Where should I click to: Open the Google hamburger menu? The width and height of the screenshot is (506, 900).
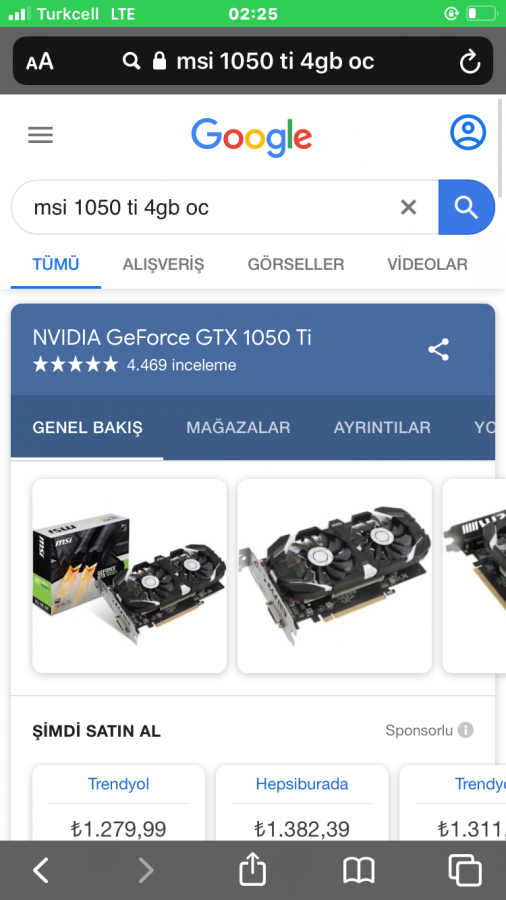tap(40, 135)
